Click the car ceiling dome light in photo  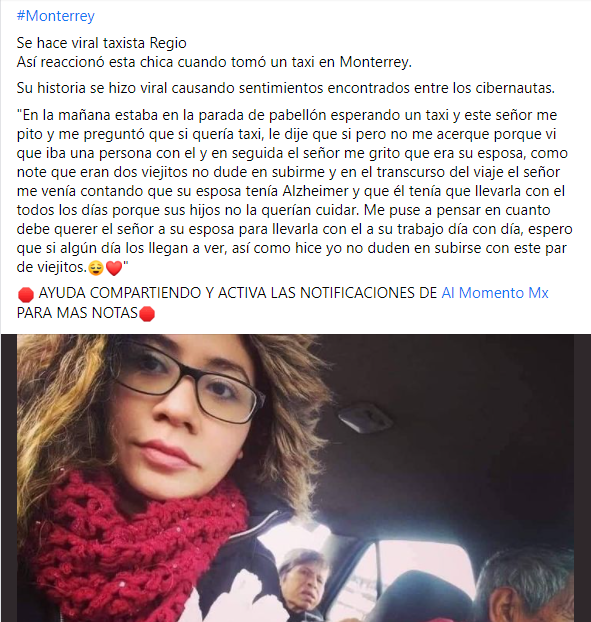(x=365, y=417)
